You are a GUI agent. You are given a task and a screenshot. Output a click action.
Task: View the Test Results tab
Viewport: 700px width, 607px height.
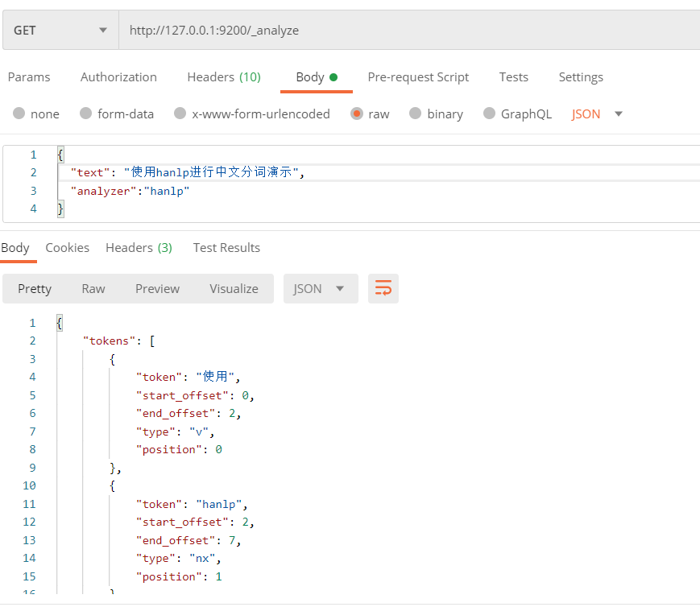point(226,247)
